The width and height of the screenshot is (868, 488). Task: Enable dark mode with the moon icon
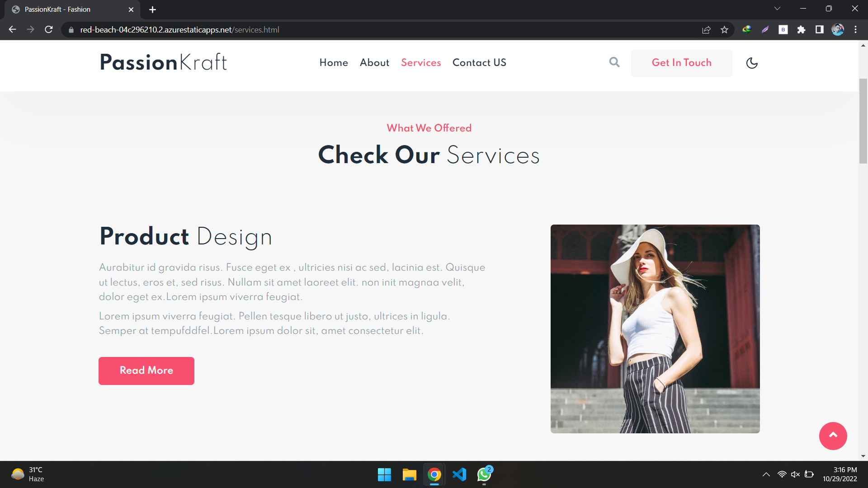pyautogui.click(x=751, y=63)
